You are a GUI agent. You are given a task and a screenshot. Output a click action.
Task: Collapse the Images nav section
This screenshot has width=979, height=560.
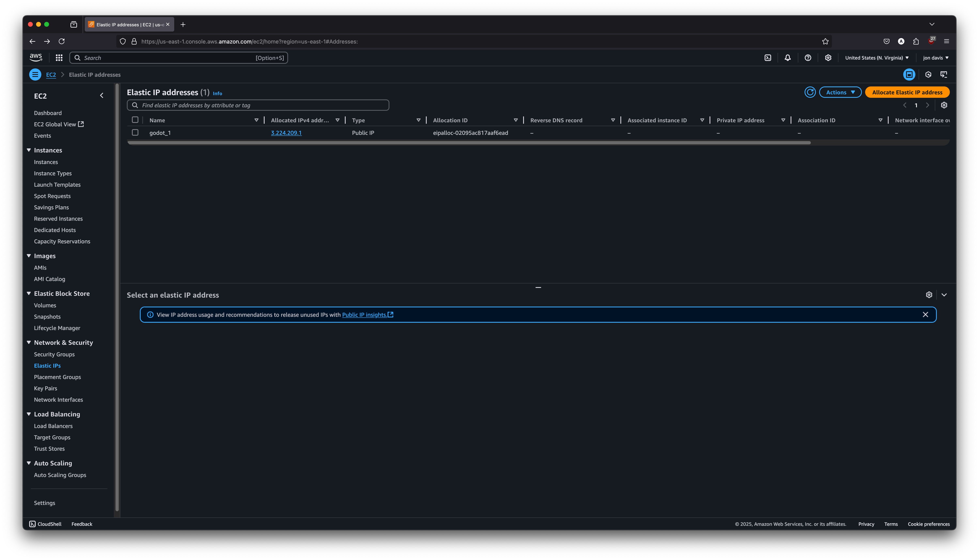point(29,256)
